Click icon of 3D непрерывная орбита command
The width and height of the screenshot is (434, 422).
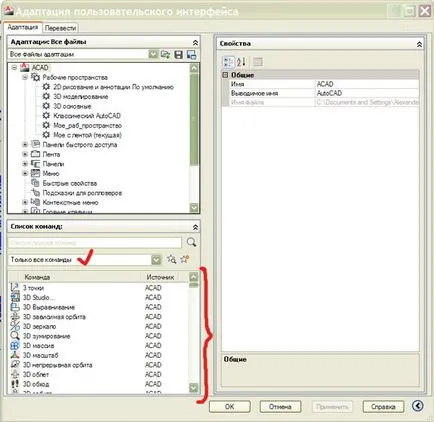15,365
